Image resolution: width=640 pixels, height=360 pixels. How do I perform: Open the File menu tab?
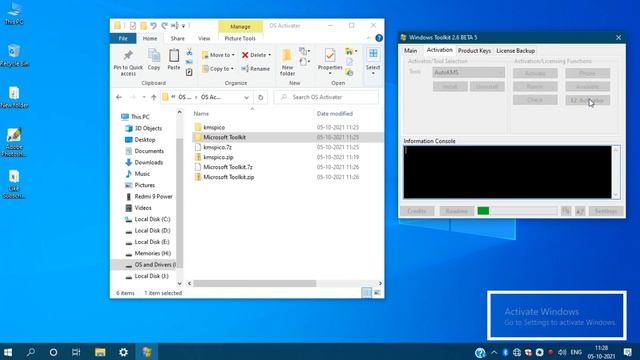pos(123,38)
